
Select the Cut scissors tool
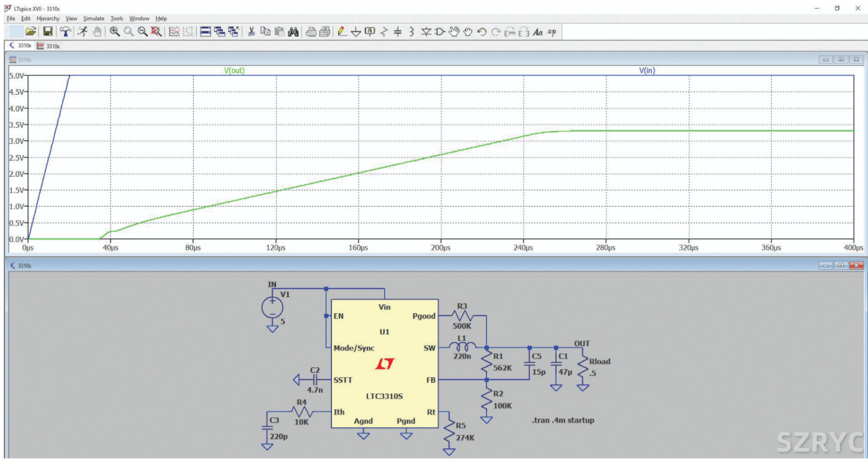click(251, 32)
